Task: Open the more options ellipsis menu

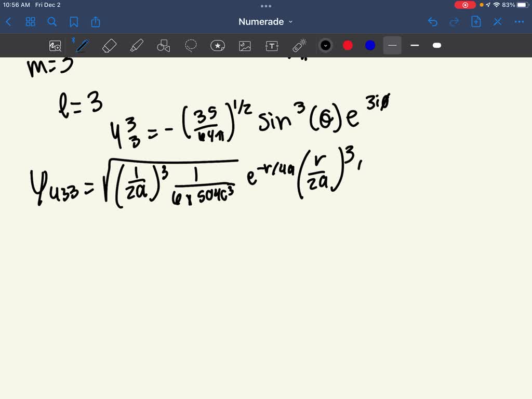Action: (519, 22)
